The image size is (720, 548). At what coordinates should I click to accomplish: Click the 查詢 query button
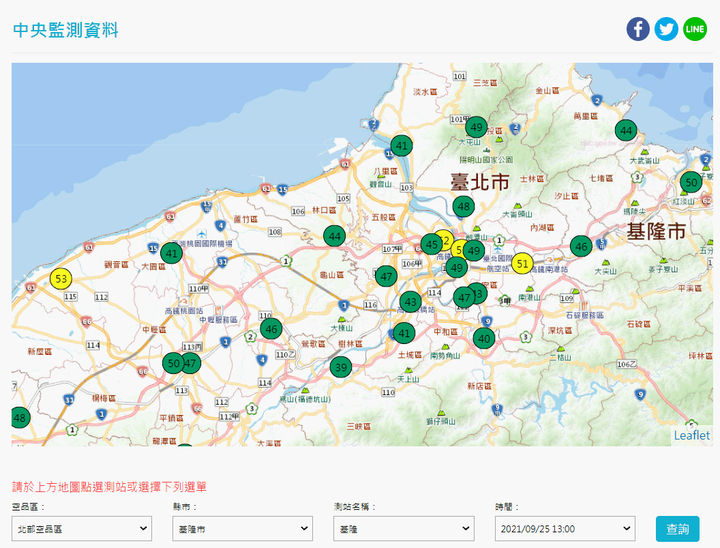(x=677, y=529)
